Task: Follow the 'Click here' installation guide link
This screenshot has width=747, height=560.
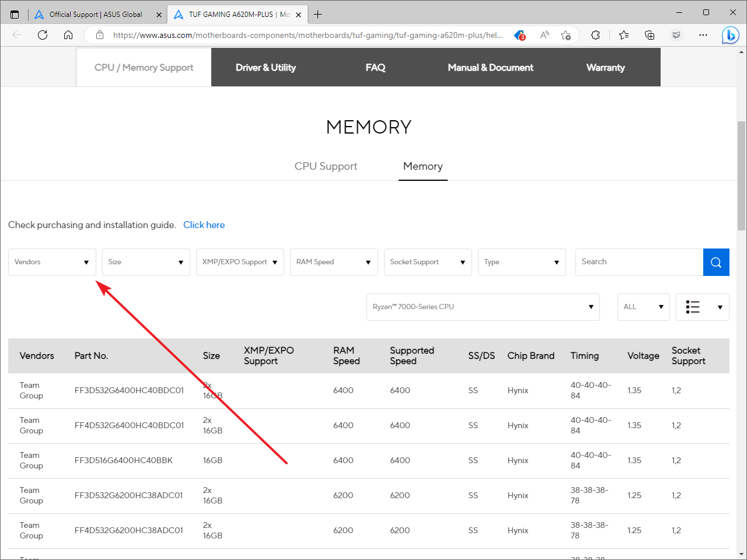Action: coord(204,225)
